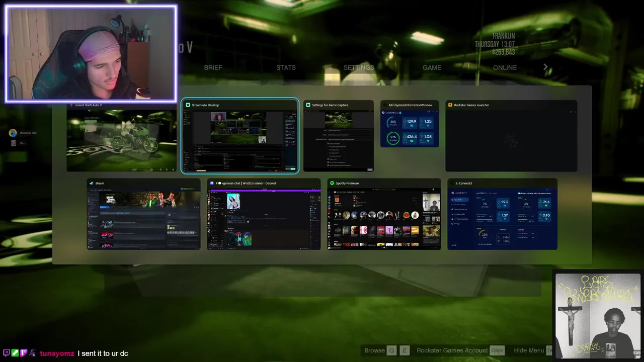The height and width of the screenshot is (362, 644).
Task: Click the chat message "I sent it to ur dc"
Action: (103, 353)
